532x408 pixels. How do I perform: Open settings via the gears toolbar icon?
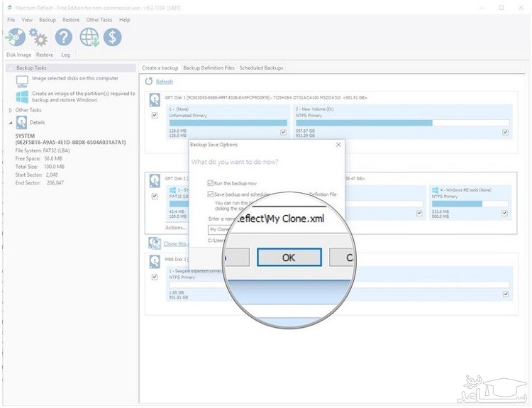click(38, 37)
